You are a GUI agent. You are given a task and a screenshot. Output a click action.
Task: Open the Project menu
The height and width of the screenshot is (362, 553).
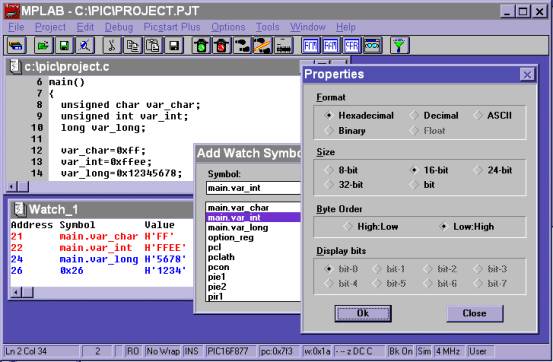pos(50,27)
